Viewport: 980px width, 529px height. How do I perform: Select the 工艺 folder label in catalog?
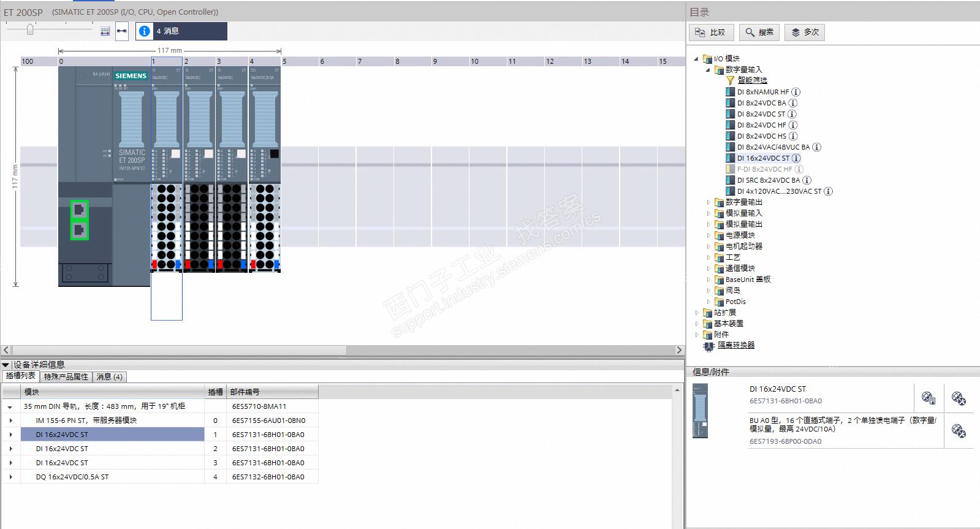[733, 257]
